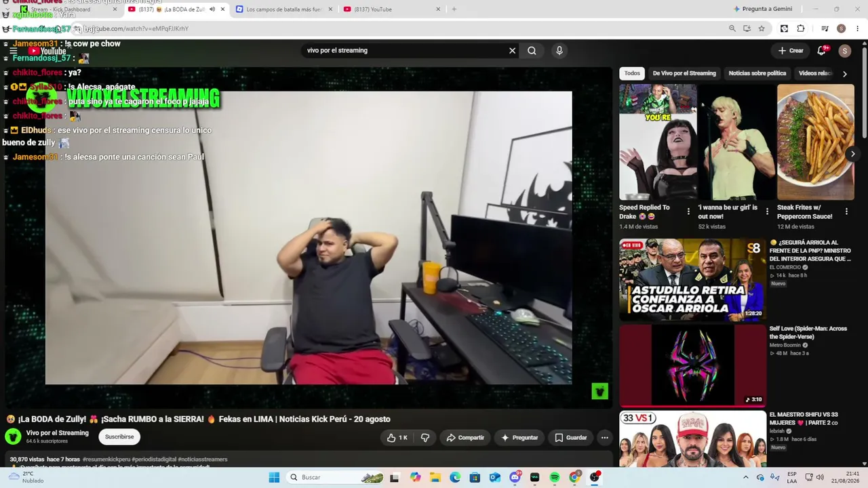Open options for Steak Frites short
This screenshot has width=868, height=488.
coord(846,211)
